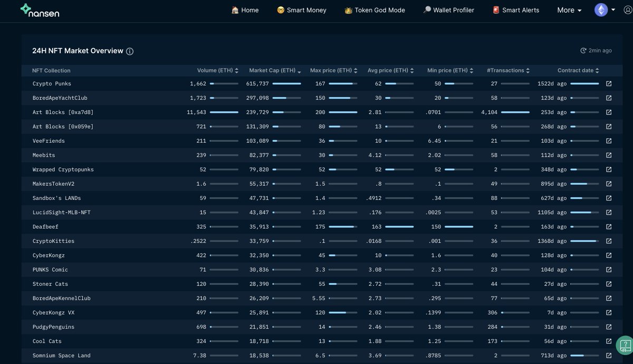Viewport: 633px width, 364px height.
Task: Sort by Volume (ETH) column
Action: click(218, 70)
